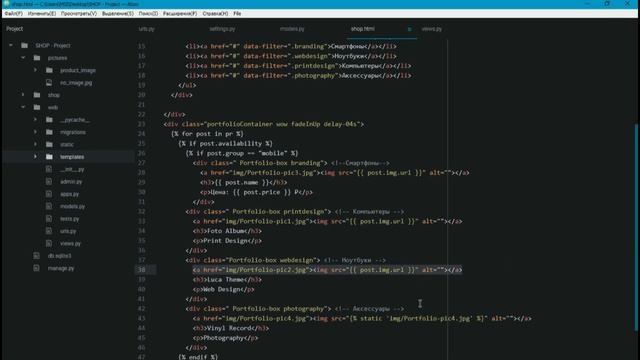The width and height of the screenshot is (640, 360).
Task: Click the product_image folder icon
Action: coord(49,70)
